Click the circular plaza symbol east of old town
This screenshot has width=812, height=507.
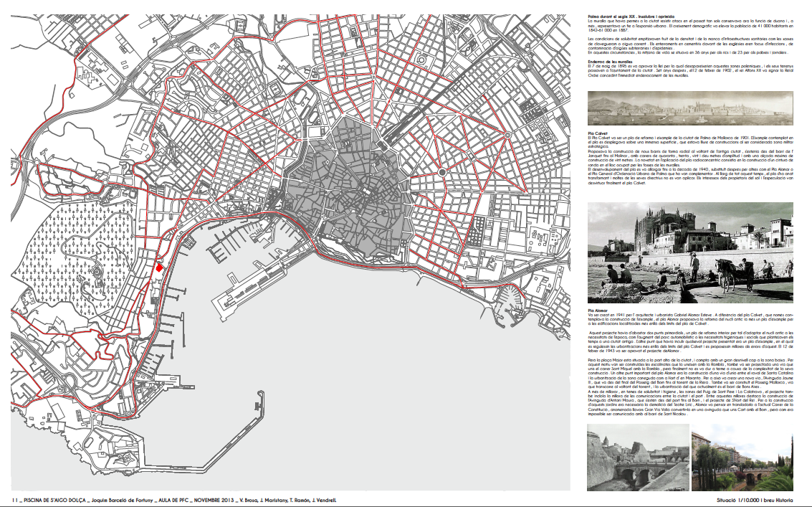pos(442,173)
